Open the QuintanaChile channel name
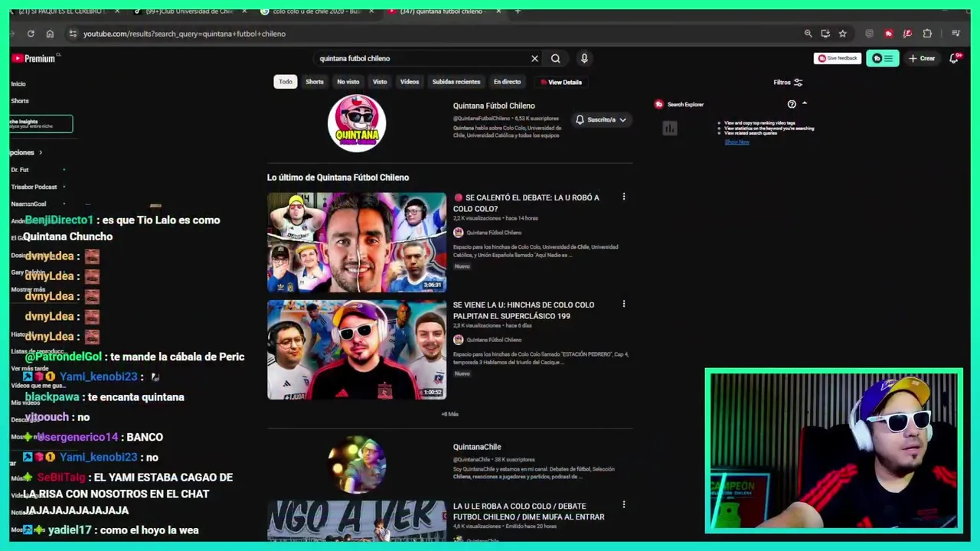 click(x=477, y=447)
